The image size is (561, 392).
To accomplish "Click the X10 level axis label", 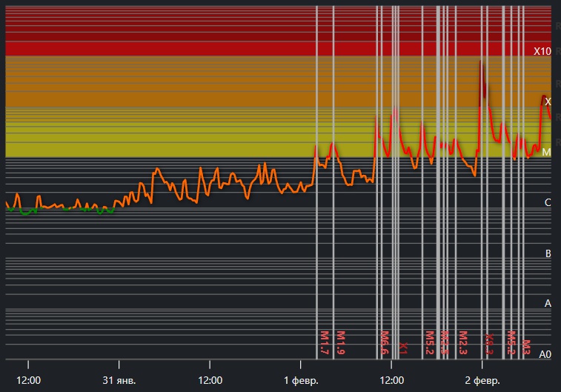I will click(542, 51).
